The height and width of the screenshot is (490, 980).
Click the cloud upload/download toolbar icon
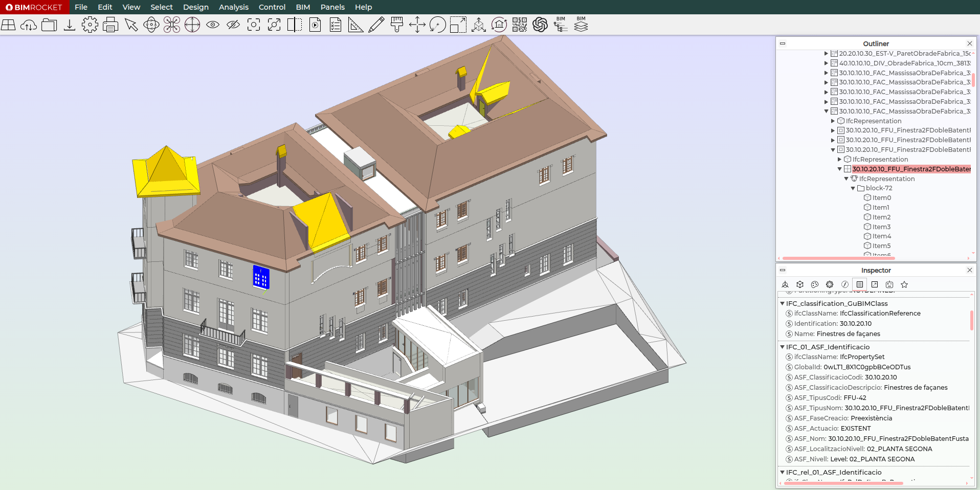[x=29, y=25]
